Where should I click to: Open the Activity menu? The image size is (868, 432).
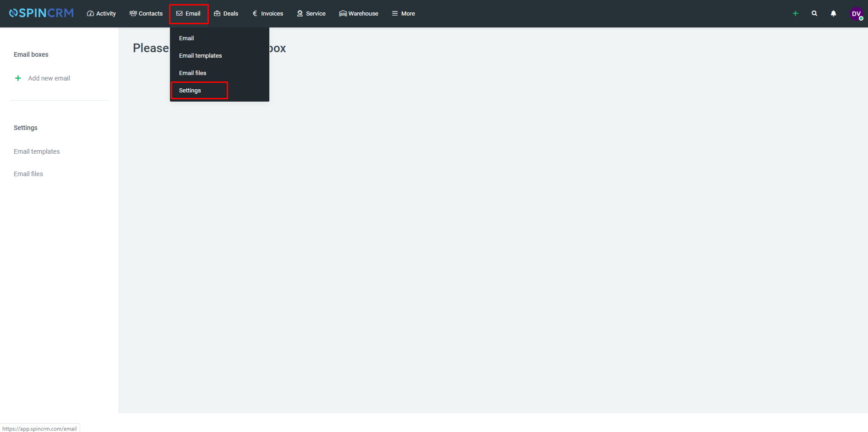tap(101, 14)
